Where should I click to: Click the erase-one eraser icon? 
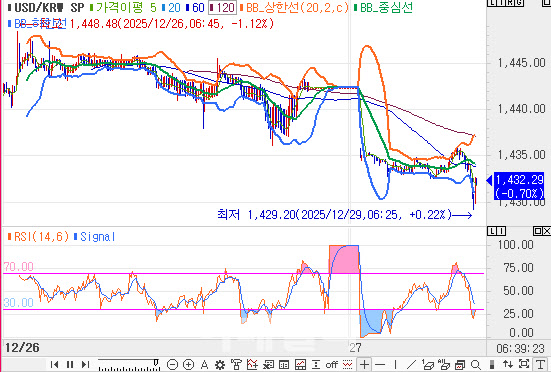[x=428, y=365]
